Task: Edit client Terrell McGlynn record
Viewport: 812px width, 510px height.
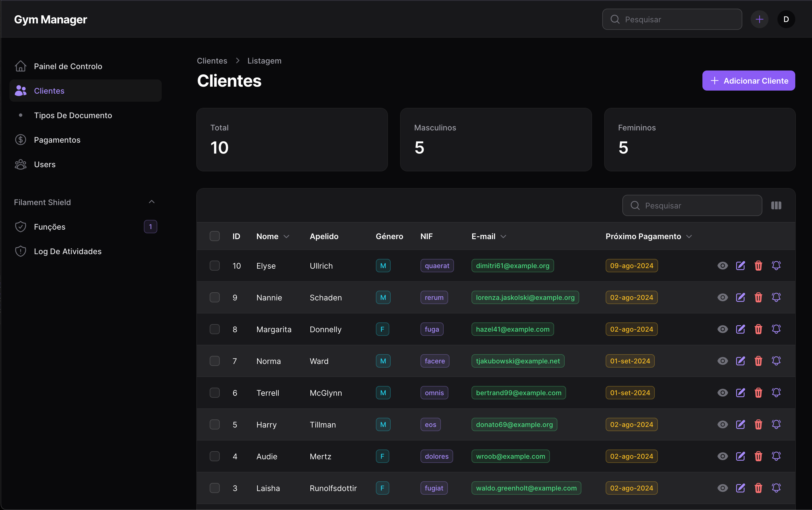Action: point(740,393)
